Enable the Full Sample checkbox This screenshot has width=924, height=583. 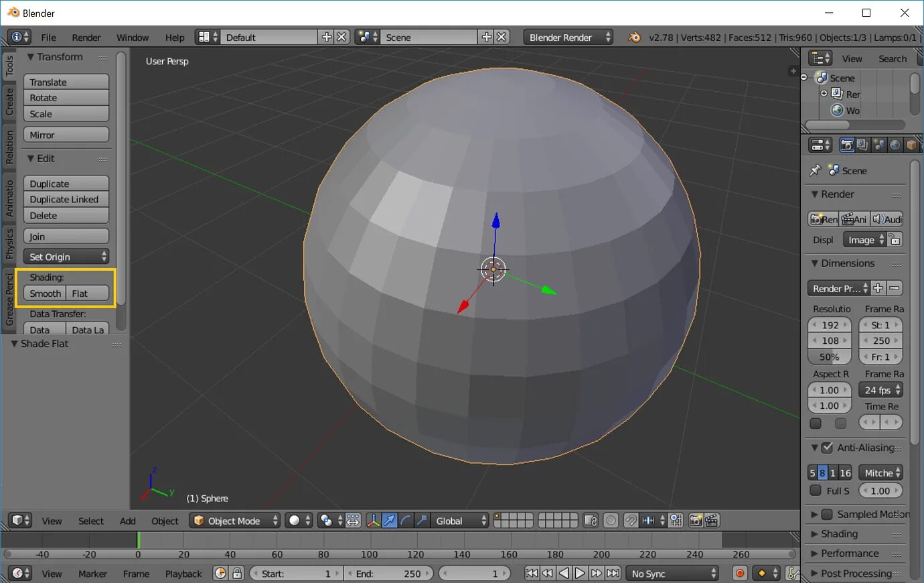[816, 491]
